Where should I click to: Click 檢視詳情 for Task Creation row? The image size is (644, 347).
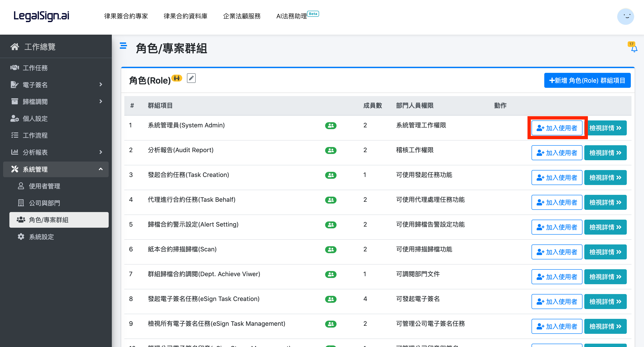point(605,178)
